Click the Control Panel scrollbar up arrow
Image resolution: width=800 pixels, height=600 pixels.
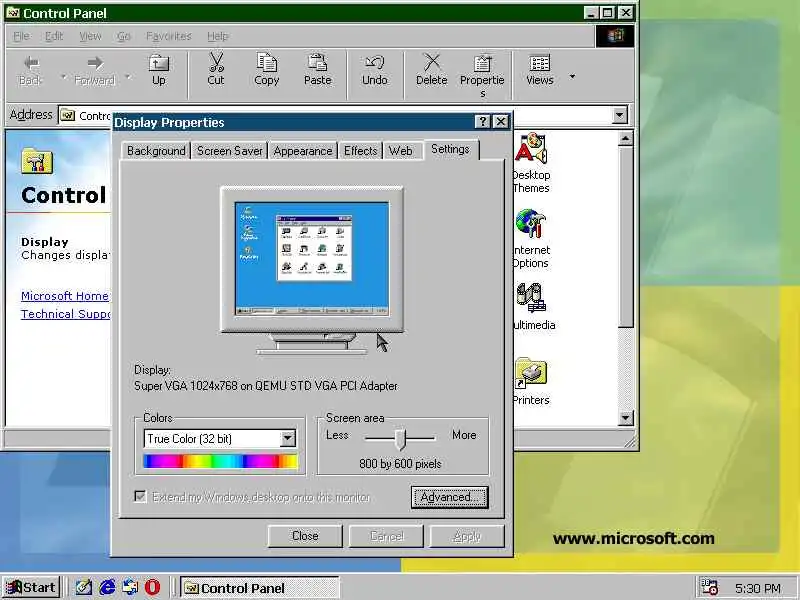pyautogui.click(x=626, y=138)
